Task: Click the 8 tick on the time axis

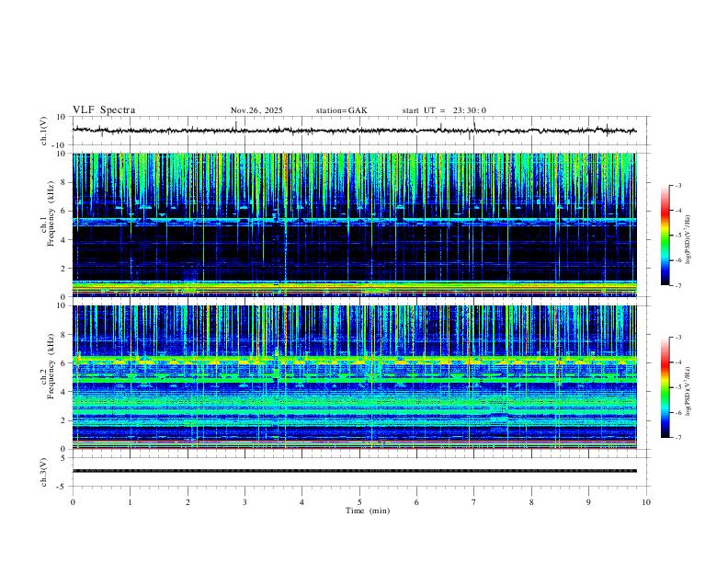Action: [x=531, y=502]
